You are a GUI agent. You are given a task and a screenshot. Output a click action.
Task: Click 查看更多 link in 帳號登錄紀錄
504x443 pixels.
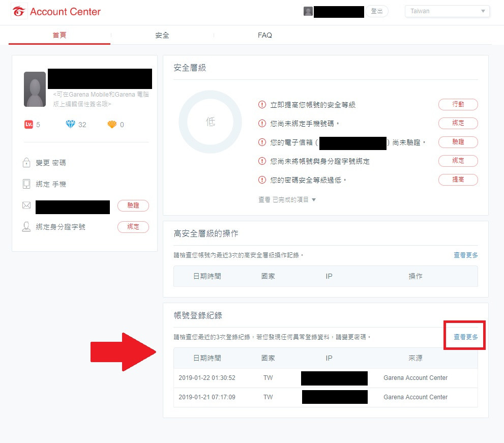click(x=465, y=337)
